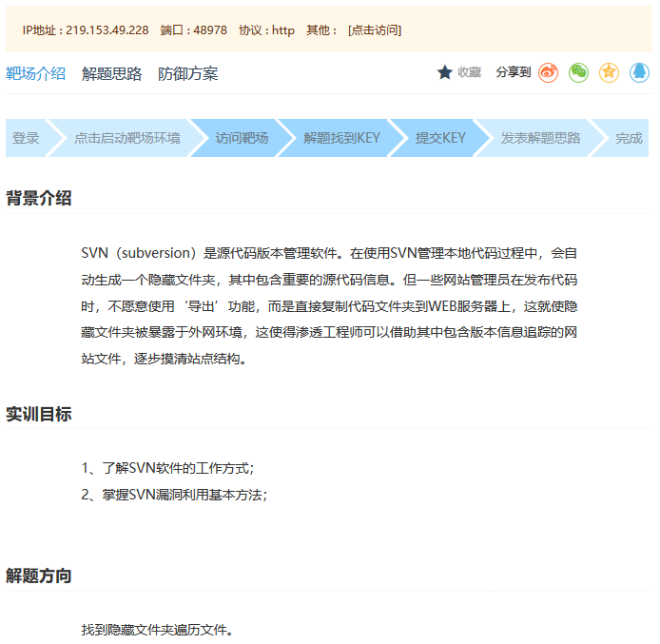Click the IP地址 219.153.49.228 text
Image resolution: width=660 pixels, height=644 pixels.
coord(86,30)
